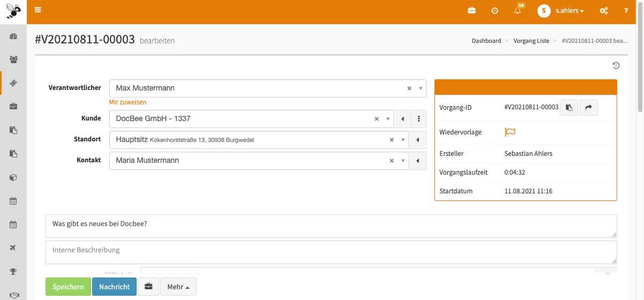
Task: Open the sidebar dashboard speedometer icon
Action: tap(13, 36)
